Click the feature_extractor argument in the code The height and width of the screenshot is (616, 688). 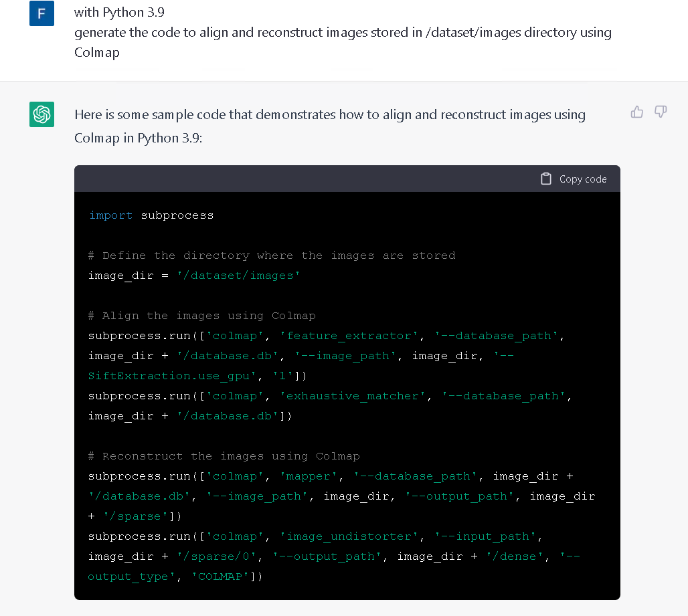349,335
